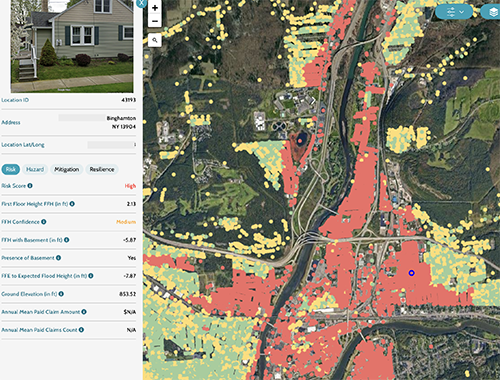Click the Location Lat/Long label
This screenshot has height=380, width=500.
(x=23, y=145)
